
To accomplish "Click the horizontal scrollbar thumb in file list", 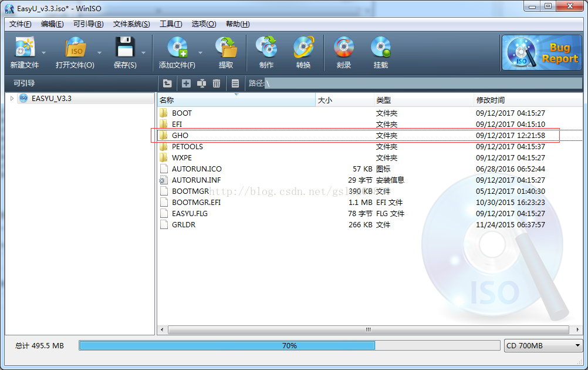I will (x=369, y=330).
